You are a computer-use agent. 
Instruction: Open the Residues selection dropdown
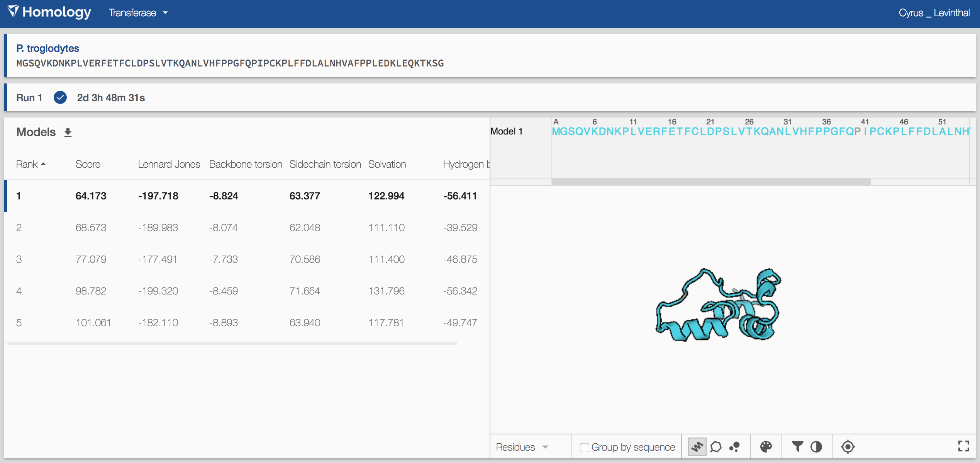click(522, 447)
